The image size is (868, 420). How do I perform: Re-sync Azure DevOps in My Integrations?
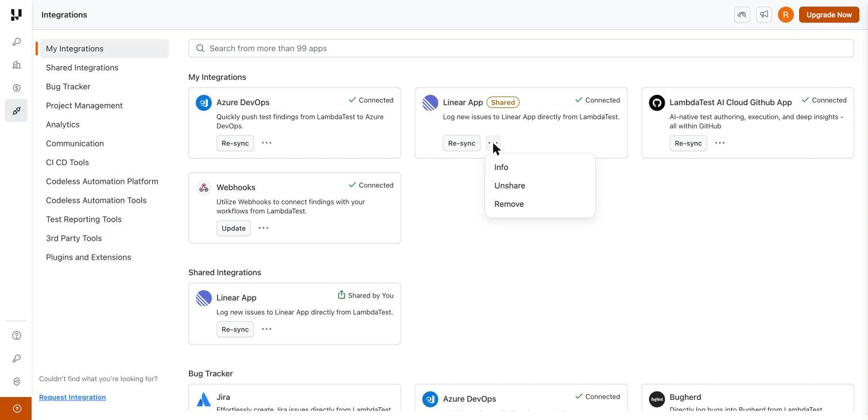(235, 143)
